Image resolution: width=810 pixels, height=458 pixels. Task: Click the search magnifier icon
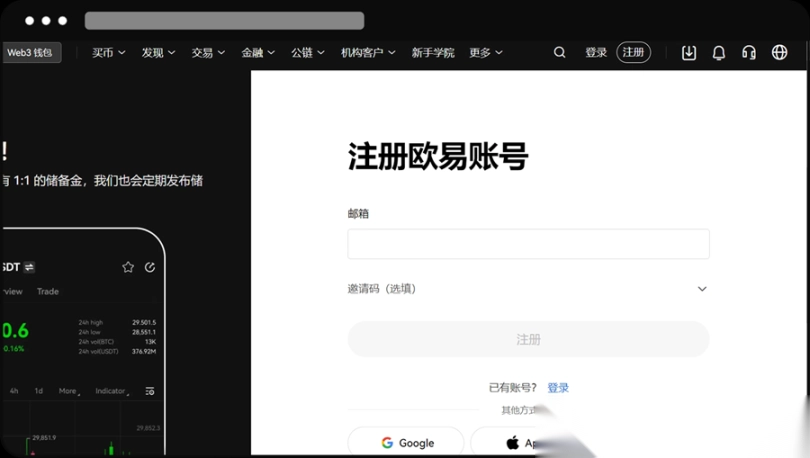pos(560,53)
